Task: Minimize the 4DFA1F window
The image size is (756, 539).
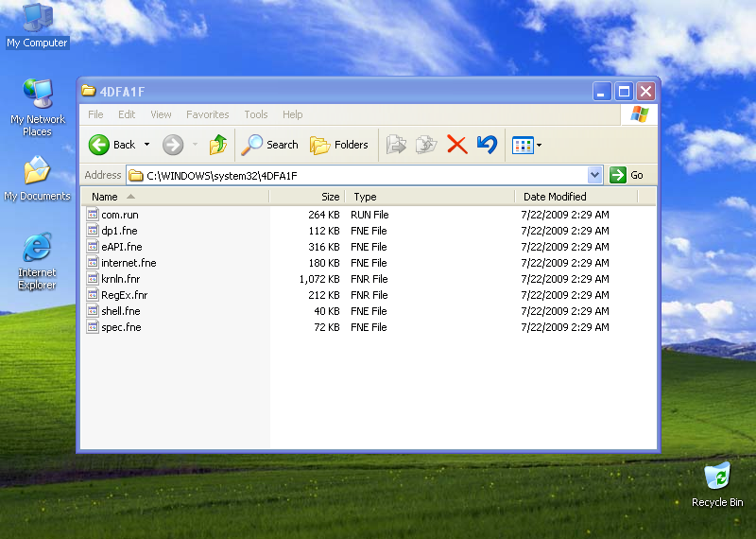Action: point(602,91)
